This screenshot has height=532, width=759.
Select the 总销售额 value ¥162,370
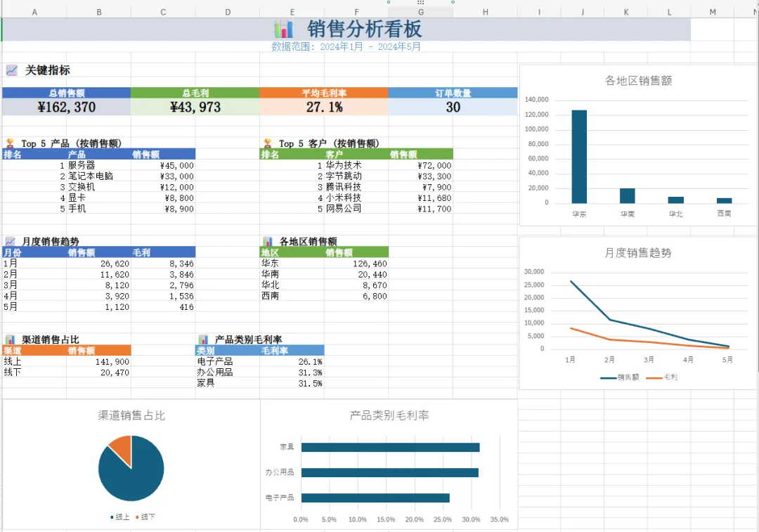pyautogui.click(x=66, y=107)
